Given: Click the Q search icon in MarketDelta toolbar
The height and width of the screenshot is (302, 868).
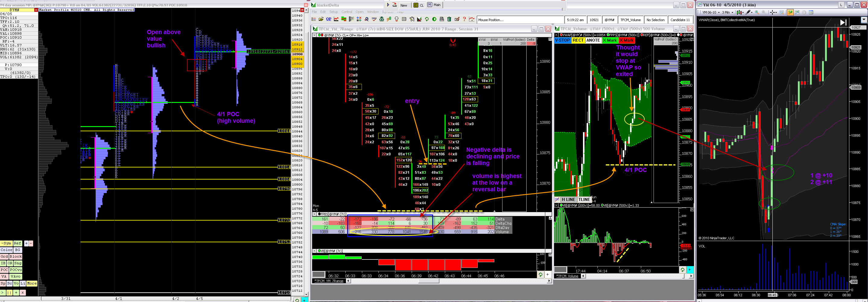Looking at the screenshot, I should pyautogui.click(x=366, y=19).
